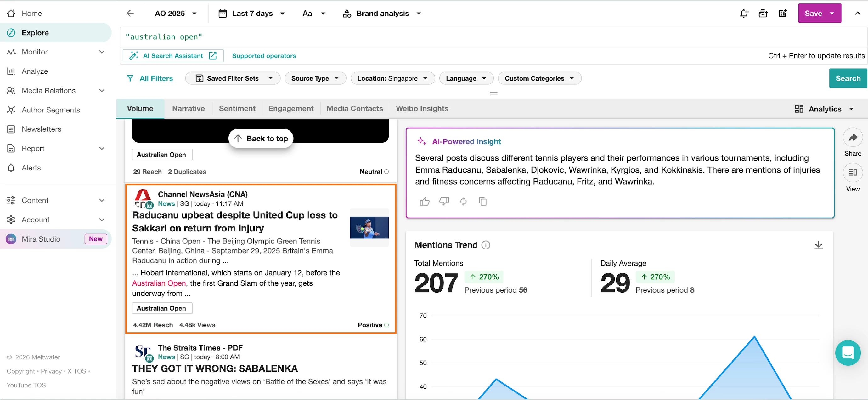The image size is (868, 400).
Task: Download the Mentions Trend chart
Action: point(818,245)
